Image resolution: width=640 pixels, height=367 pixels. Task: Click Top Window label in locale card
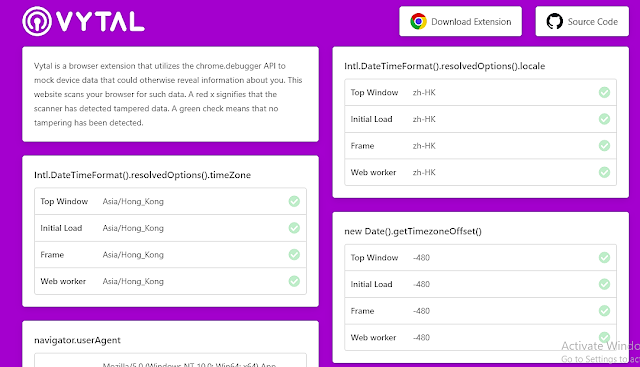point(374,93)
